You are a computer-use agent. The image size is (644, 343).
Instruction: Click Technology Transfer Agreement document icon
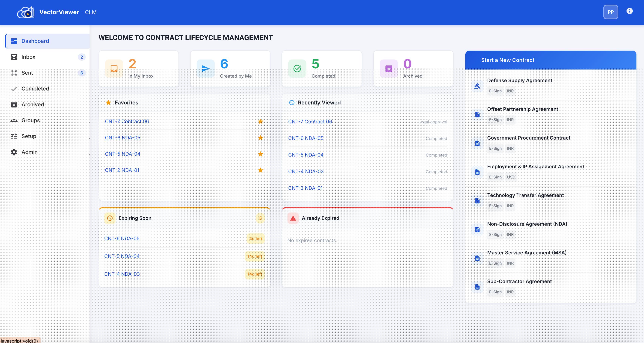pyautogui.click(x=477, y=201)
